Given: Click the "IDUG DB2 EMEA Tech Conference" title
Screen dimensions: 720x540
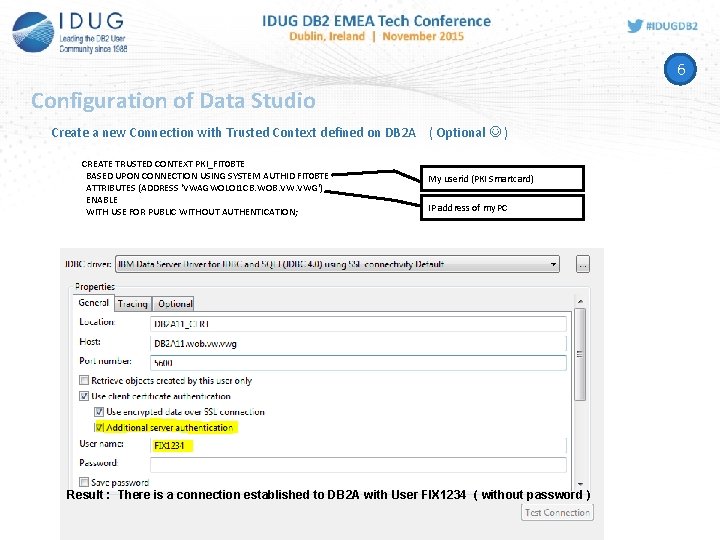Looking at the screenshot, I should pyautogui.click(x=376, y=21).
